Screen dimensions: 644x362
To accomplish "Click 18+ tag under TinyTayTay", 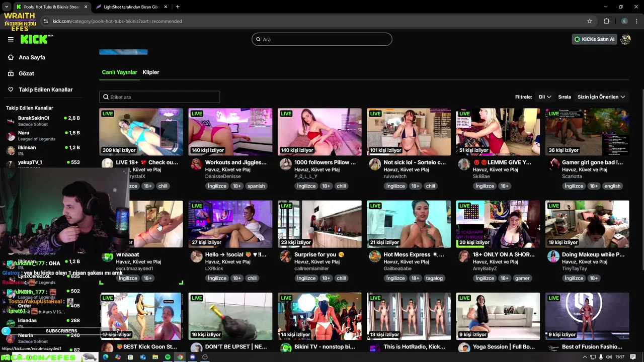I will [x=594, y=278].
